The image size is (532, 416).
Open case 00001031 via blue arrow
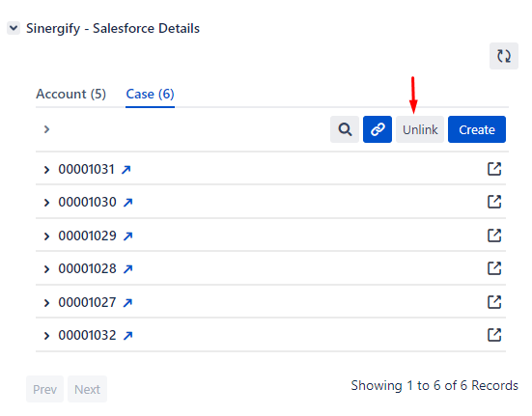click(126, 169)
